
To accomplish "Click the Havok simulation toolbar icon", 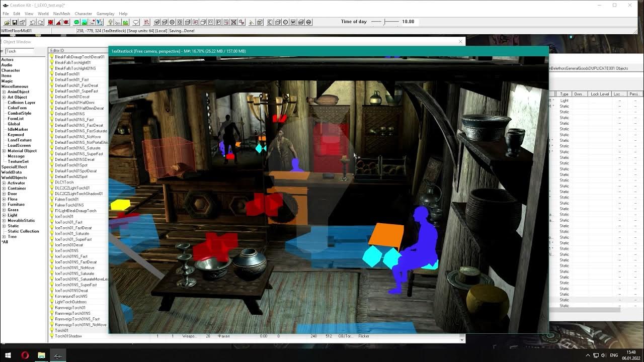I will [x=92, y=22].
